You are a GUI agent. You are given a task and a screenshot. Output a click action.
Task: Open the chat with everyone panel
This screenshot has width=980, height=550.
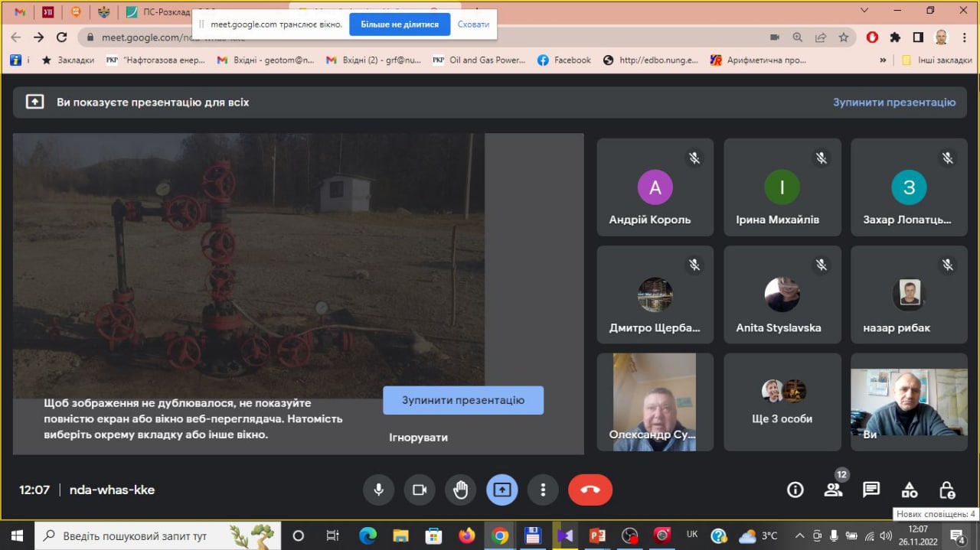pos(871,490)
